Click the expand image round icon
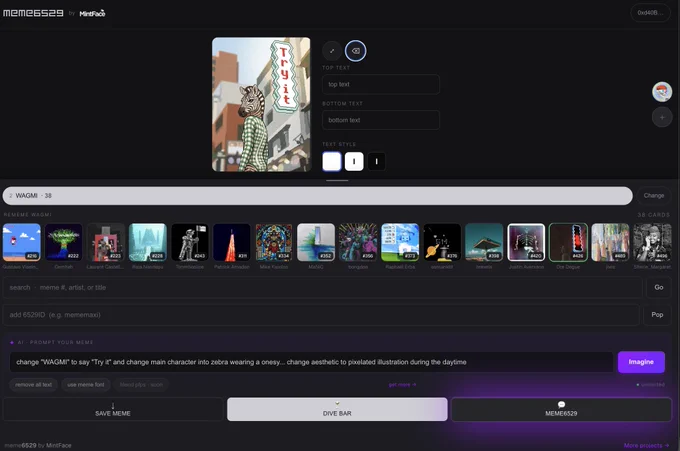 332,51
